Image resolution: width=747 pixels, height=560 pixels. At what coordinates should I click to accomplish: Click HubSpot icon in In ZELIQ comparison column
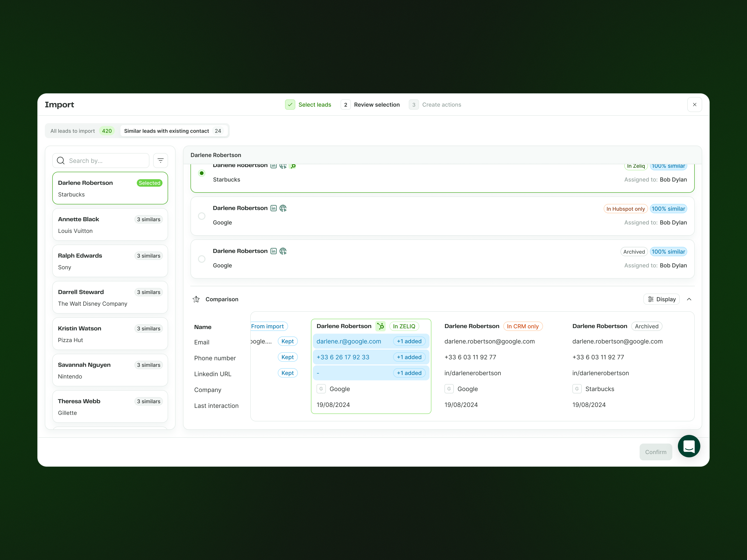point(380,326)
